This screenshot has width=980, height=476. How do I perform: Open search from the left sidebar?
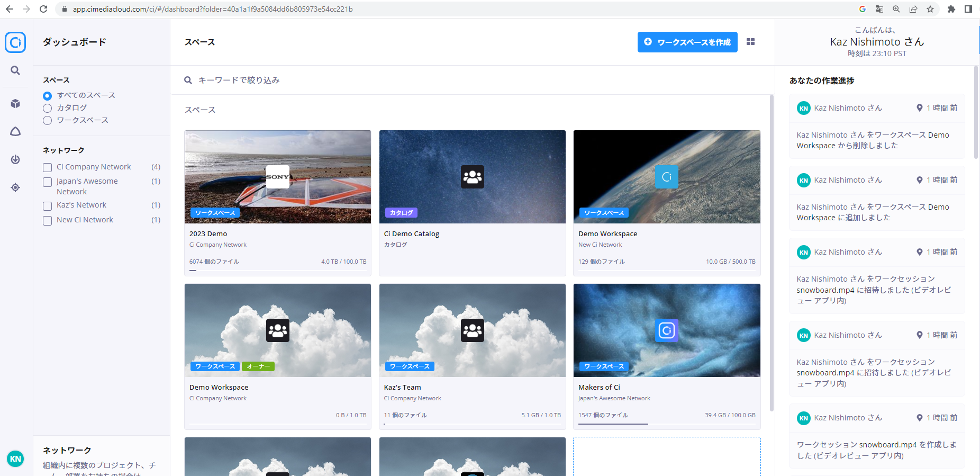tap(15, 70)
